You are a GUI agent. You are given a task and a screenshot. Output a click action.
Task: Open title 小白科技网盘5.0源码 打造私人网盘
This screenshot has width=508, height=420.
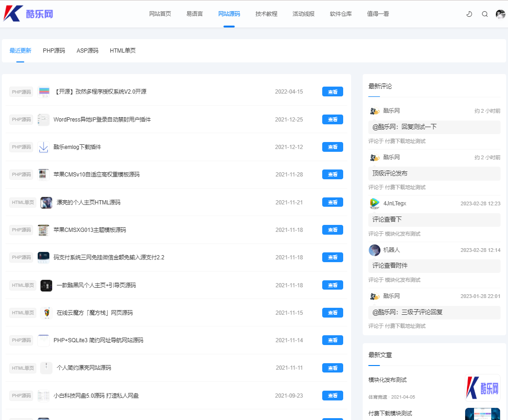coord(96,396)
